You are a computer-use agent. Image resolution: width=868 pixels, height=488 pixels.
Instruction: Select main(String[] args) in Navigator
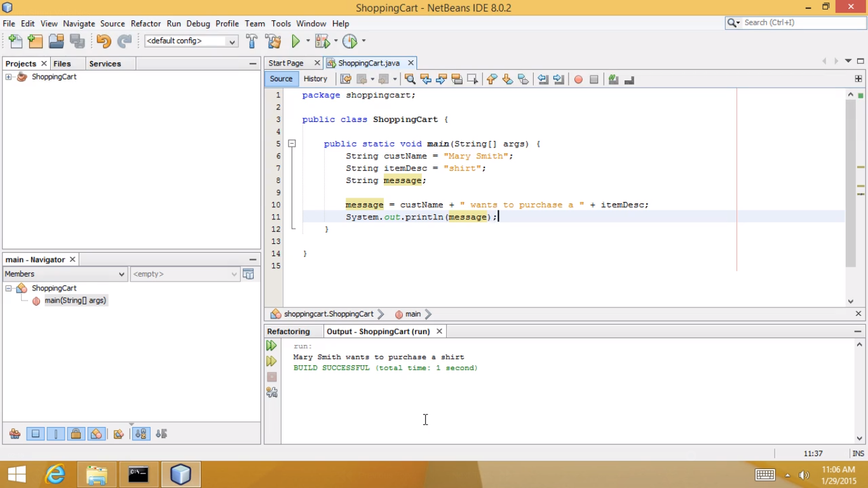point(75,301)
